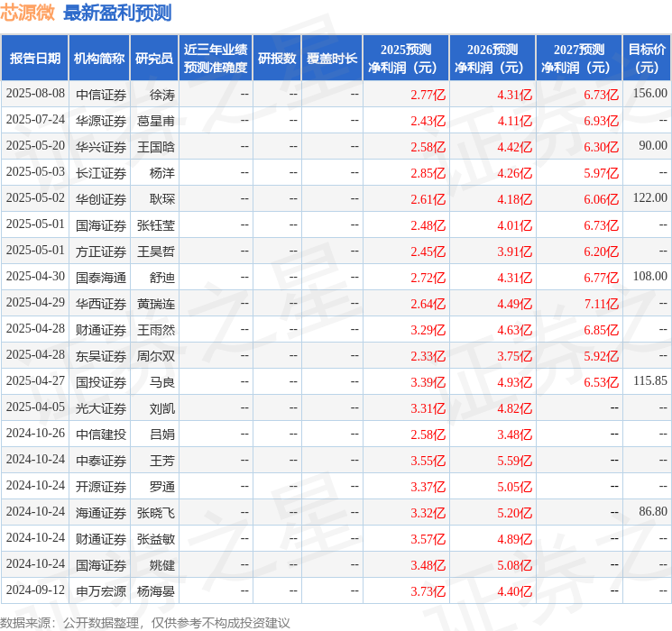This screenshot has width=672, height=631.
Task: Click the 156.00 target price cell
Action: pos(649,94)
